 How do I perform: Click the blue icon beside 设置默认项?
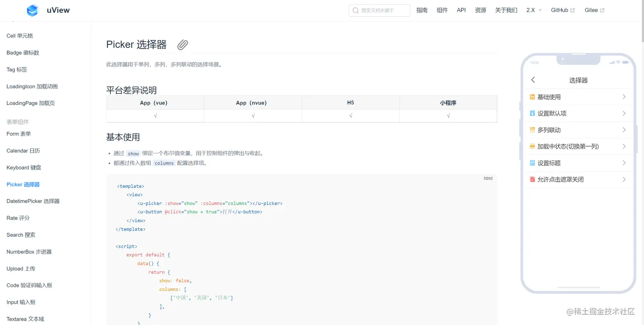[532, 113]
